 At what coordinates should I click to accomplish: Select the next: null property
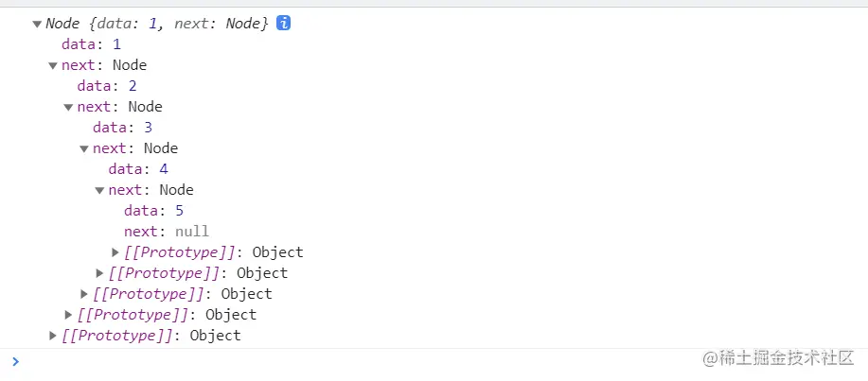[x=167, y=232]
